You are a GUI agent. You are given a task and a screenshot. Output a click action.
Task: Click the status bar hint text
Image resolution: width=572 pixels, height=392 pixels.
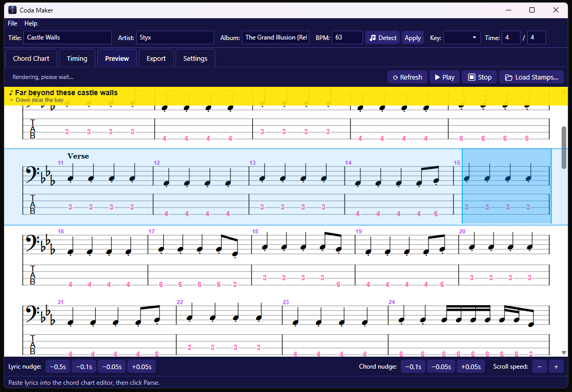(84, 383)
